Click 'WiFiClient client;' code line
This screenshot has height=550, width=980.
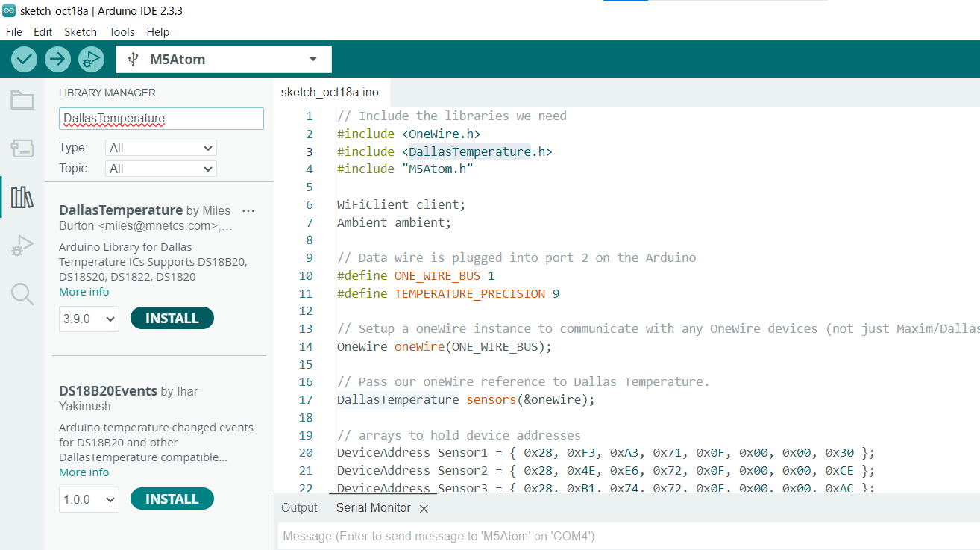pyautogui.click(x=401, y=204)
